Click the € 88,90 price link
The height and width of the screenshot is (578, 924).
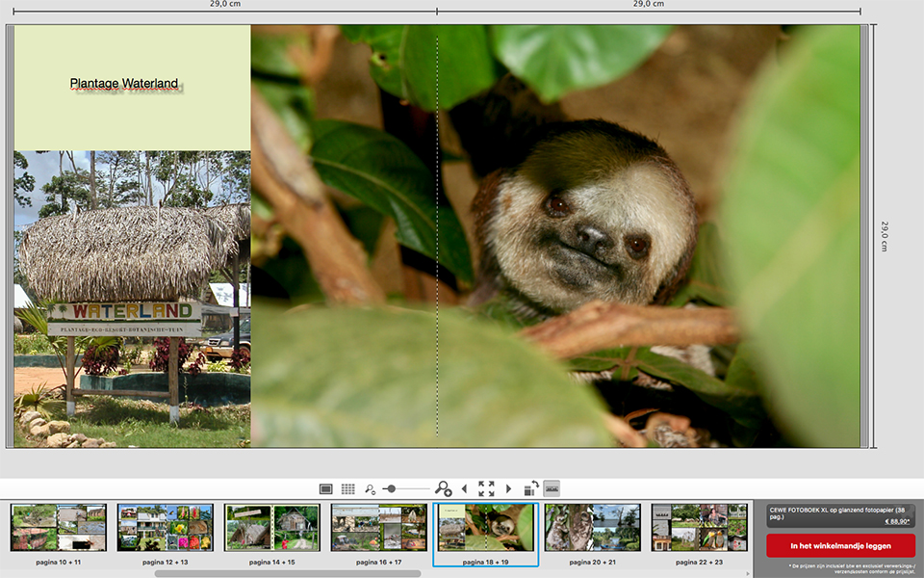click(897, 521)
